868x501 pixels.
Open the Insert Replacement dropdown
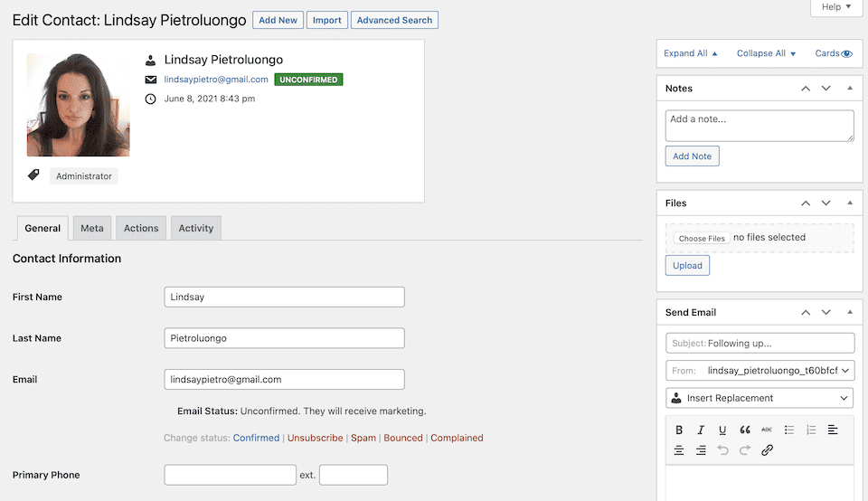[x=759, y=398]
